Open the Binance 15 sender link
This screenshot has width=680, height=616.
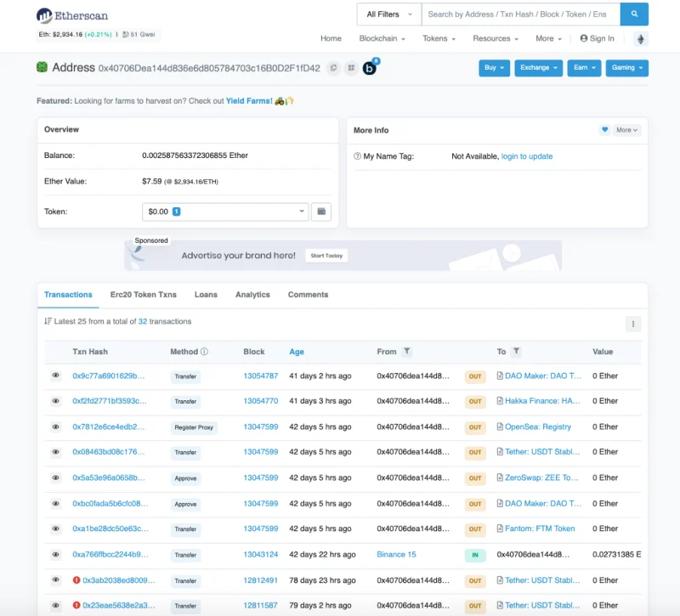tap(396, 555)
